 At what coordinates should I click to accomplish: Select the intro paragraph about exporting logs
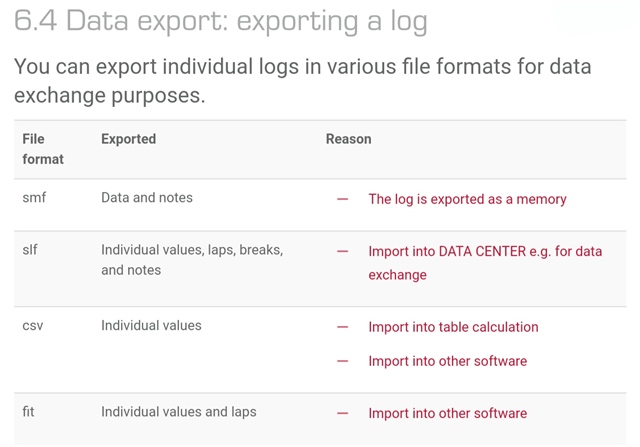tap(302, 81)
